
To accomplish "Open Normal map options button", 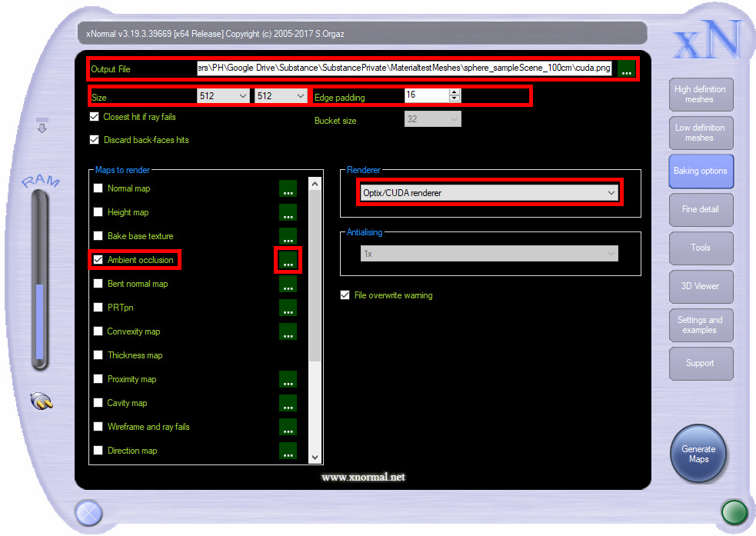I will click(288, 189).
